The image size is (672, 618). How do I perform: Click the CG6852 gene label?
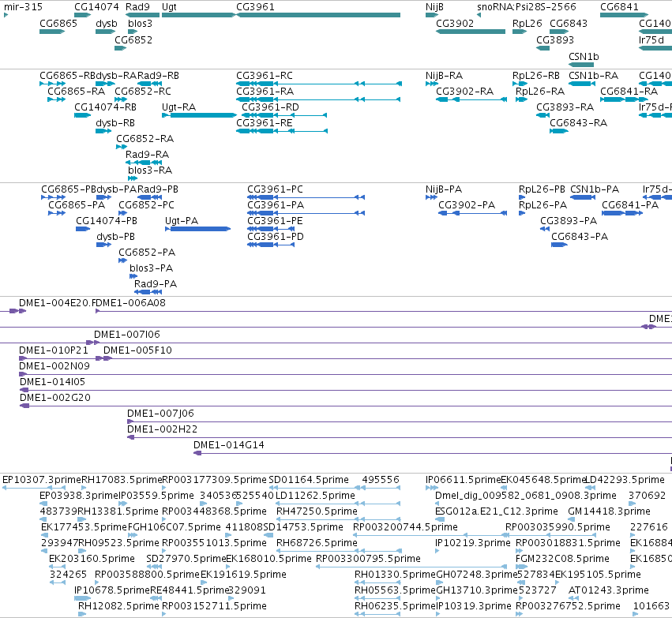(133, 39)
